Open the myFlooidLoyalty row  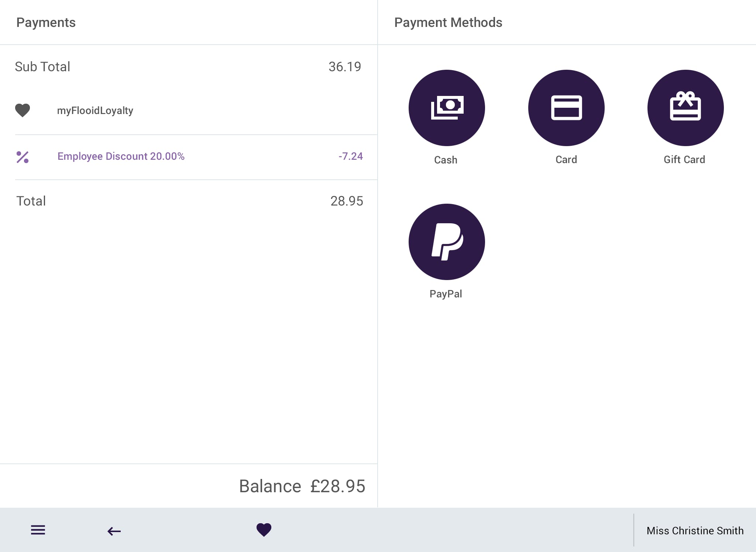click(x=95, y=111)
